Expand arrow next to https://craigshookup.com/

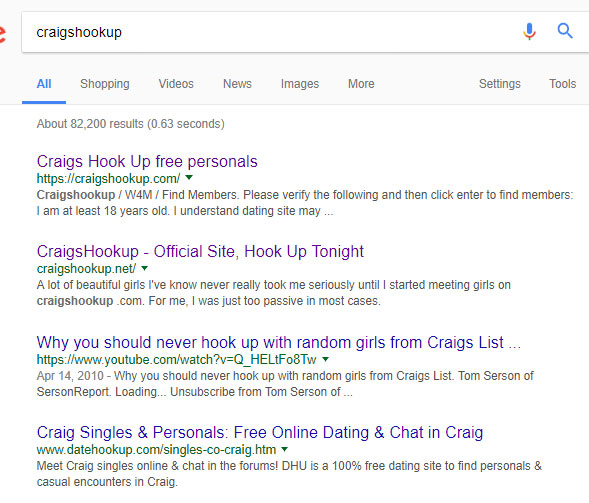coord(189,177)
